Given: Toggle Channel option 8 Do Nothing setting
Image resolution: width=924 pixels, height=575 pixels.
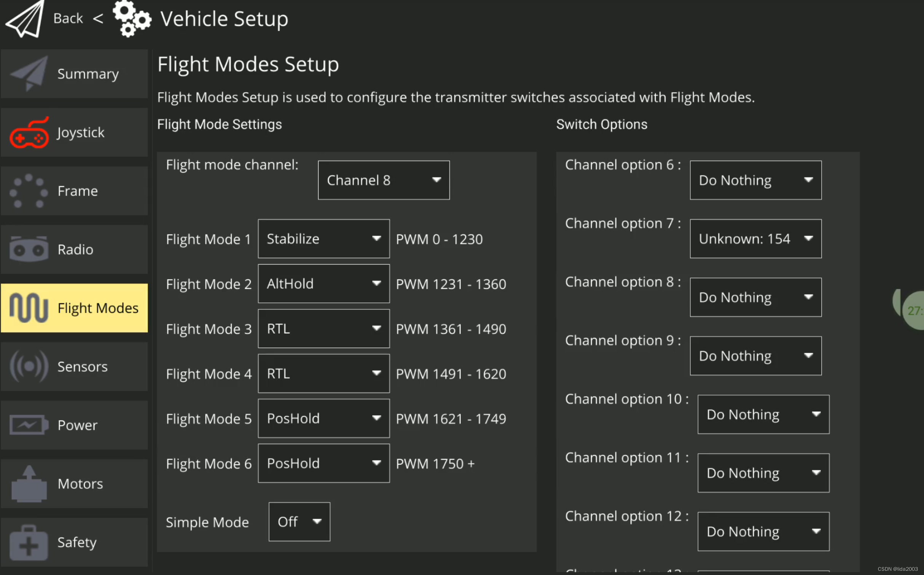Looking at the screenshot, I should point(755,297).
